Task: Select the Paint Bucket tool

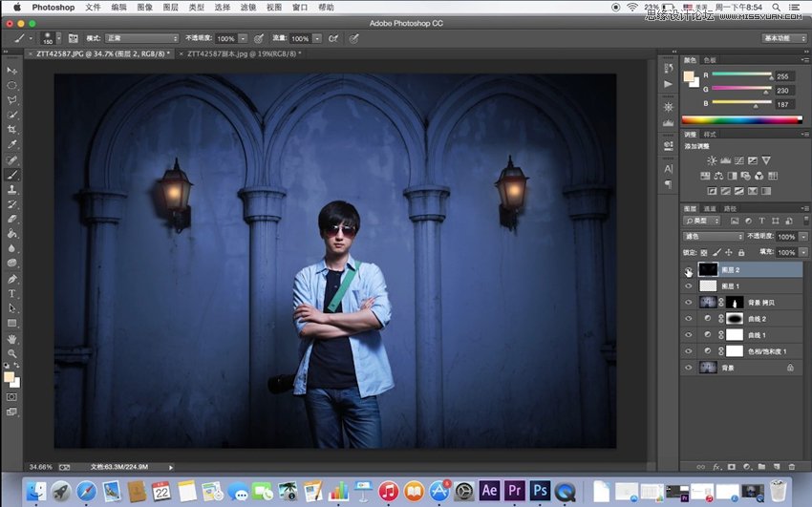Action: tap(11, 234)
